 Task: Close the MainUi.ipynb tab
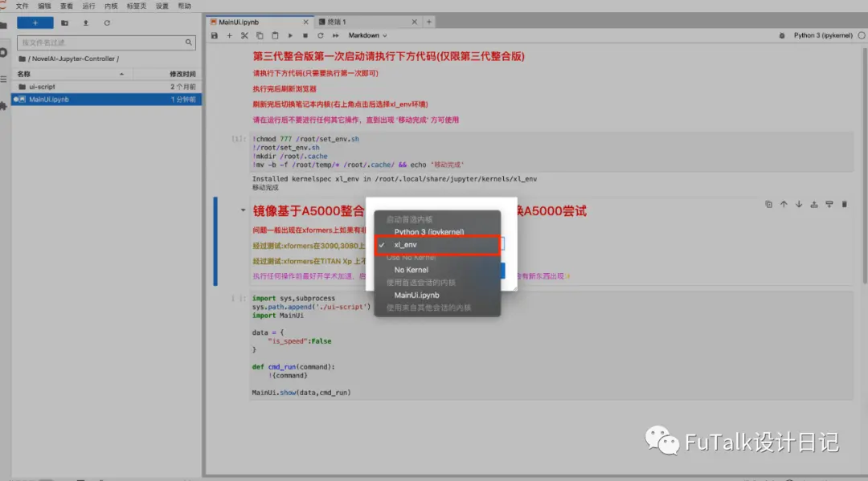pos(305,22)
